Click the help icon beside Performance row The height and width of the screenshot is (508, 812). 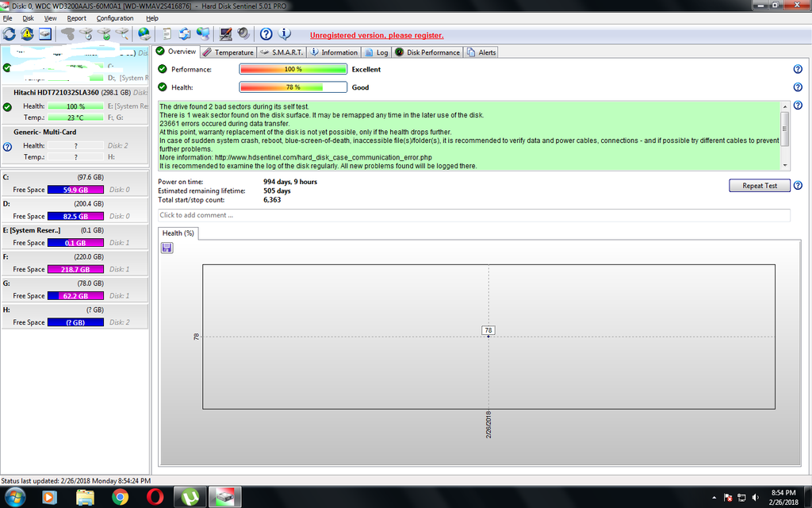[798, 69]
